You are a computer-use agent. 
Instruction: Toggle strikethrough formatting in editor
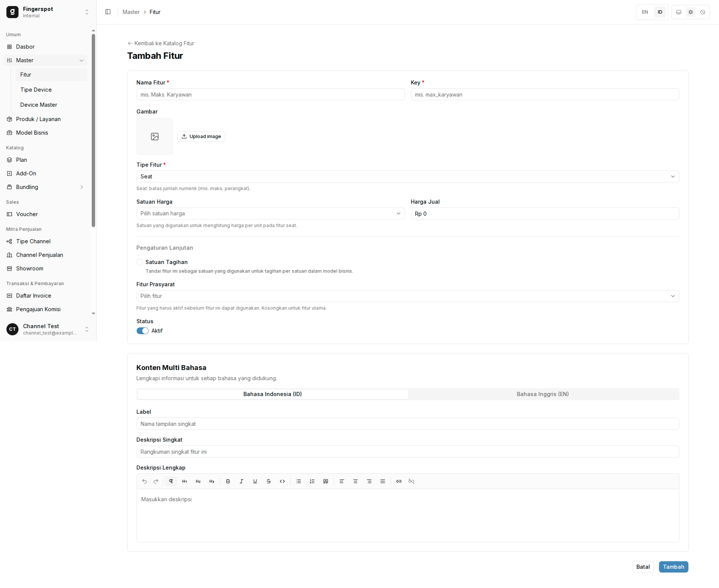click(x=269, y=481)
